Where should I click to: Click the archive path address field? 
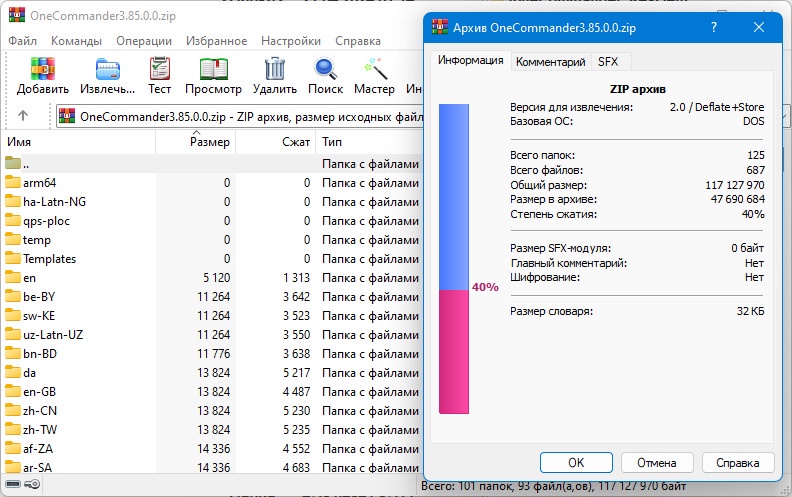pyautogui.click(x=240, y=116)
